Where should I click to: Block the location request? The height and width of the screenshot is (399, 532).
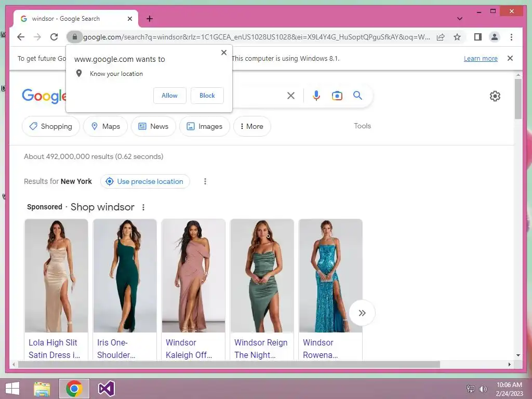click(207, 96)
